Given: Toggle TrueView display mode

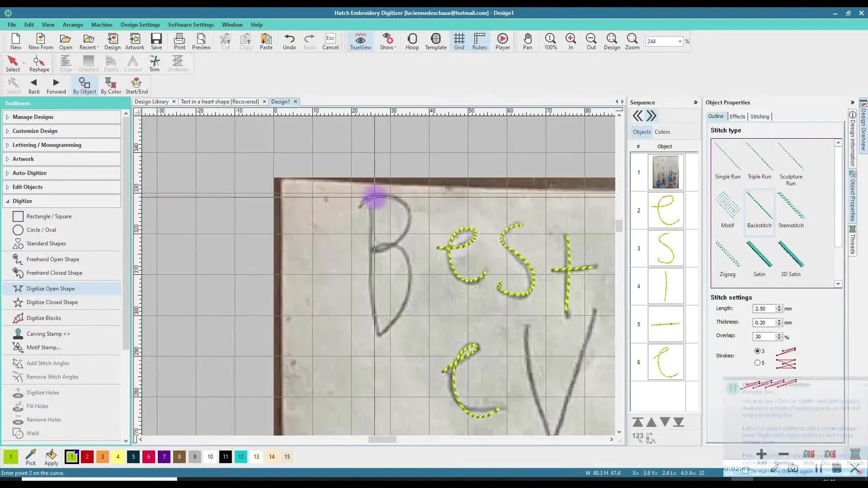Looking at the screenshot, I should 360,41.
